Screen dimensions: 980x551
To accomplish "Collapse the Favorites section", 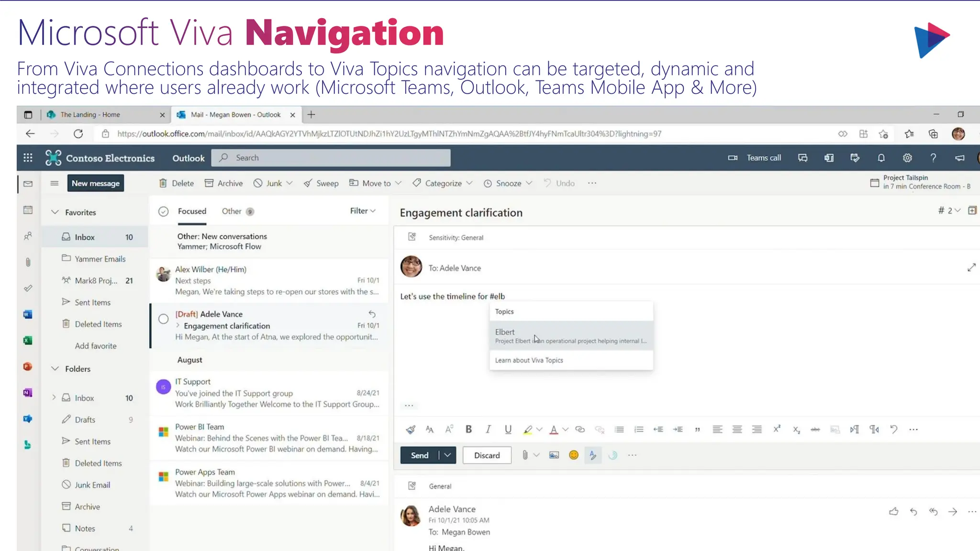I will tap(55, 212).
